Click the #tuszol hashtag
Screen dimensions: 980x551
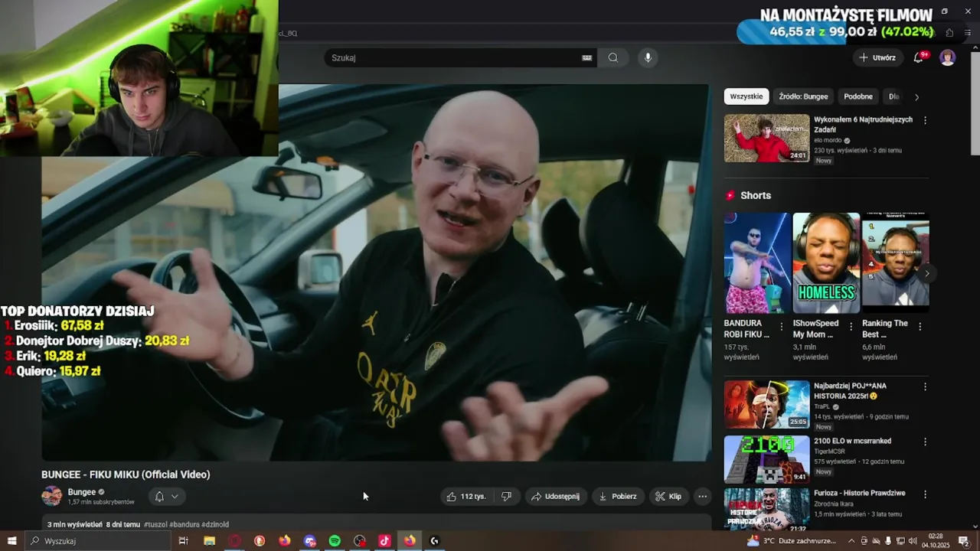point(155,525)
